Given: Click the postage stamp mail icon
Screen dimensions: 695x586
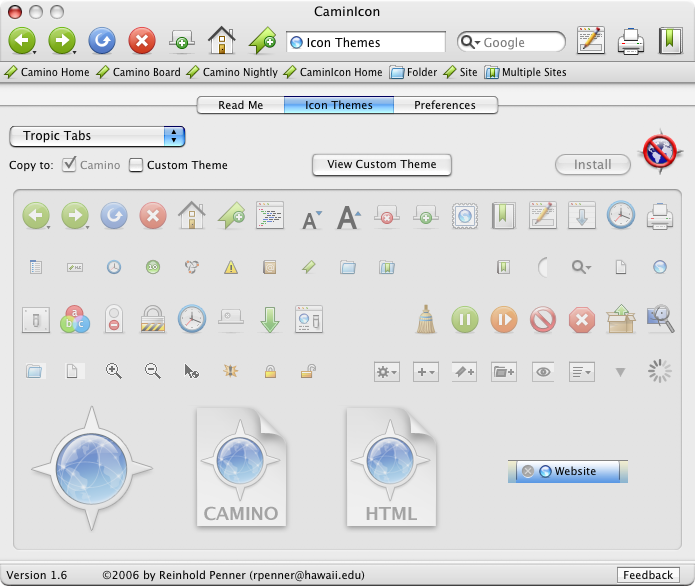Looking at the screenshot, I should click(465, 216).
